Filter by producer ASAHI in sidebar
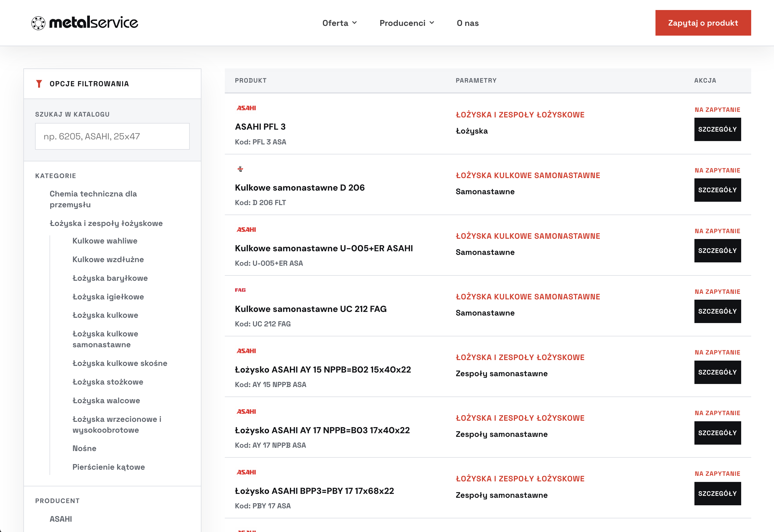This screenshot has height=532, width=774. (61, 519)
